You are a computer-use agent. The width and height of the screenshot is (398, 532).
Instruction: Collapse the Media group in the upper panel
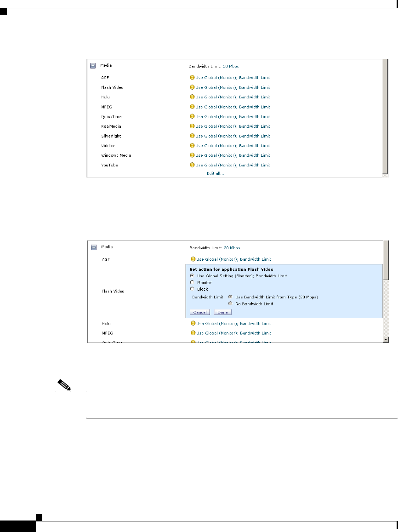(93, 66)
